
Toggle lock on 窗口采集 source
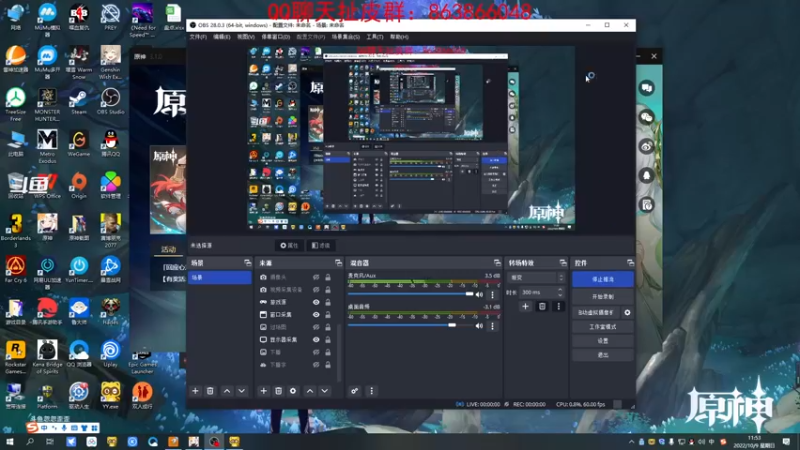click(x=328, y=315)
